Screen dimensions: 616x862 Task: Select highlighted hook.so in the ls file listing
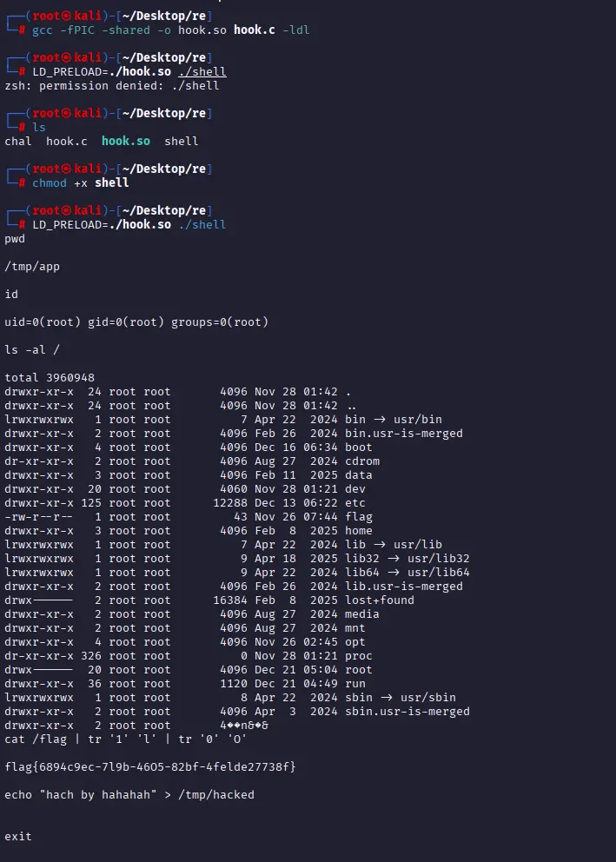pyautogui.click(x=125, y=141)
